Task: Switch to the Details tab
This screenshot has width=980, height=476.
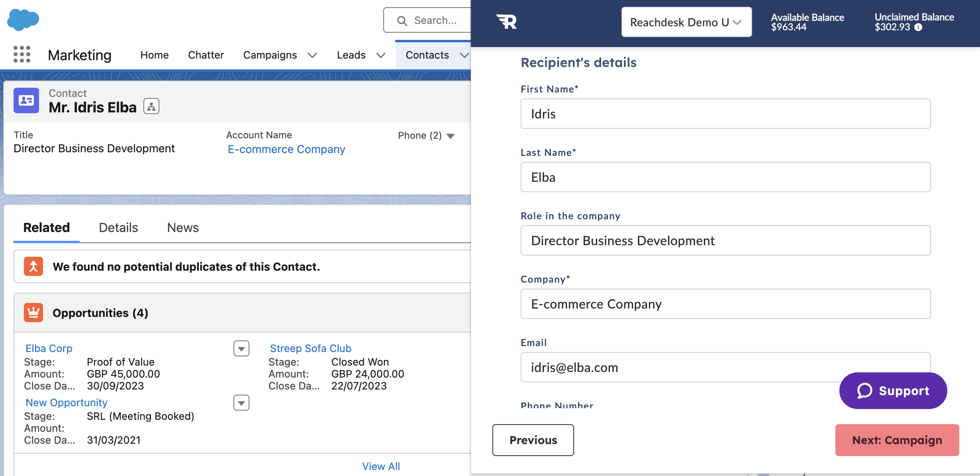Action: [118, 228]
